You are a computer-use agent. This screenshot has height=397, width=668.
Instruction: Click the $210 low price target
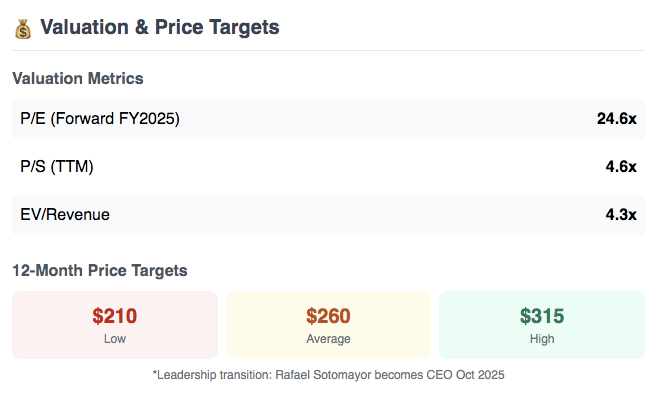pos(115,316)
